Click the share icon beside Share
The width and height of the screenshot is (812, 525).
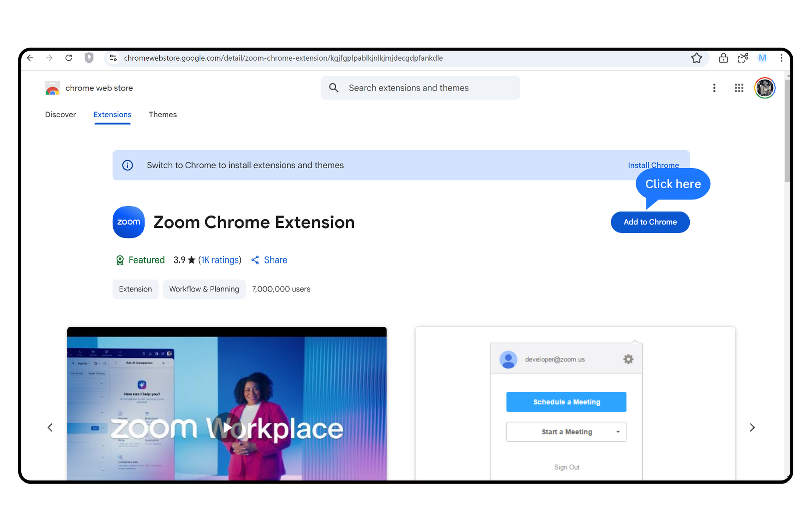click(x=255, y=260)
